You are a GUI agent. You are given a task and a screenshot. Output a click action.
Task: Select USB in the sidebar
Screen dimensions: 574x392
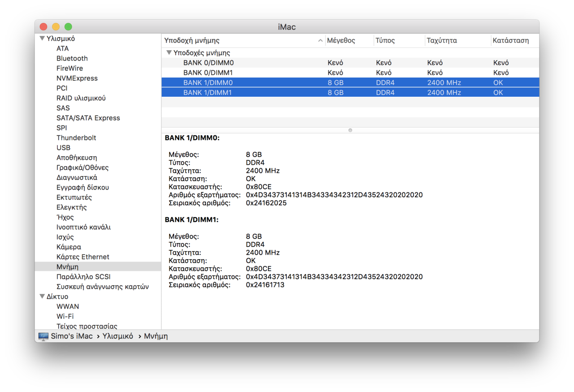point(63,148)
